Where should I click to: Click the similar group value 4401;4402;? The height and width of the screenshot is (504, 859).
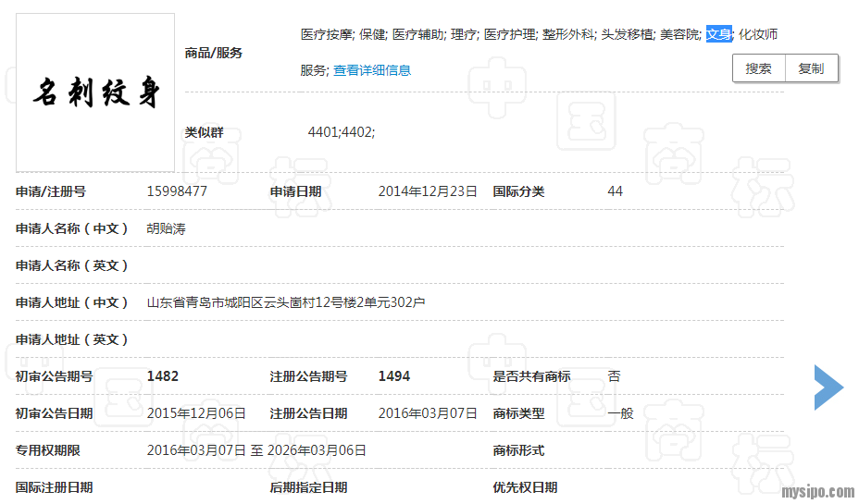pyautogui.click(x=341, y=132)
